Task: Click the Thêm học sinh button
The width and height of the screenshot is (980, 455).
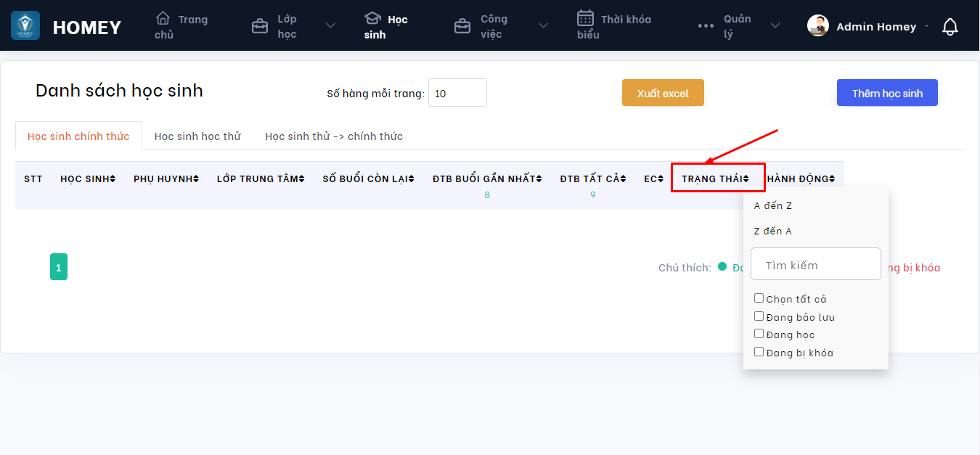Action: (887, 93)
